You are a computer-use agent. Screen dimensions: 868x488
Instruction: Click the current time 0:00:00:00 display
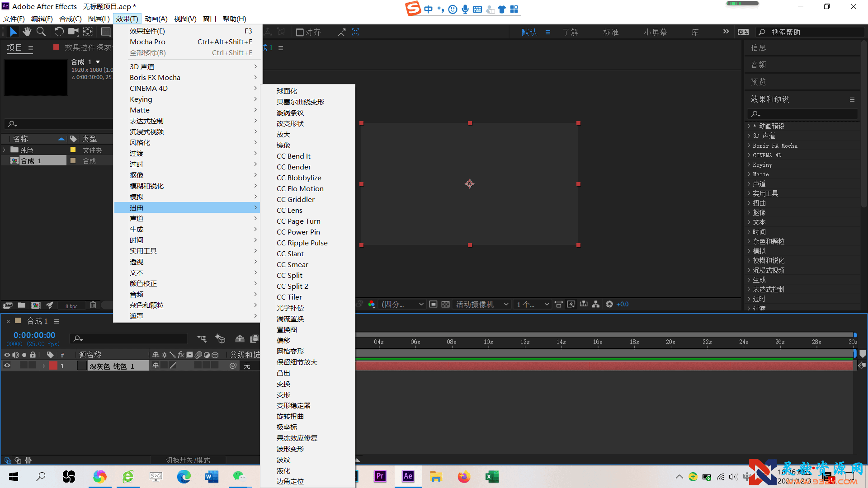coord(34,335)
